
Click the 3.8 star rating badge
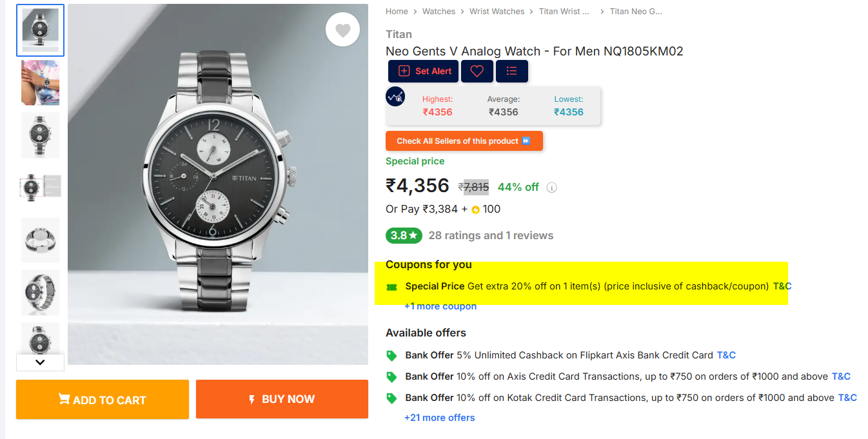(x=404, y=235)
